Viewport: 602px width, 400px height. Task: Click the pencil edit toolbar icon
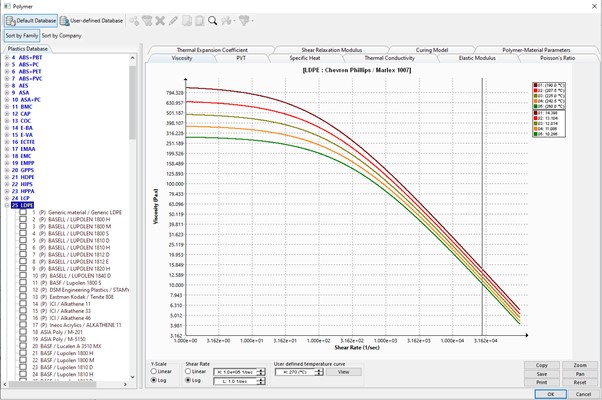[x=173, y=20]
